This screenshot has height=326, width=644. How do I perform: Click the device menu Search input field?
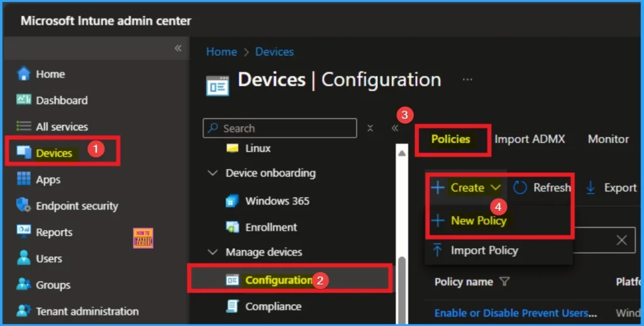point(280,128)
